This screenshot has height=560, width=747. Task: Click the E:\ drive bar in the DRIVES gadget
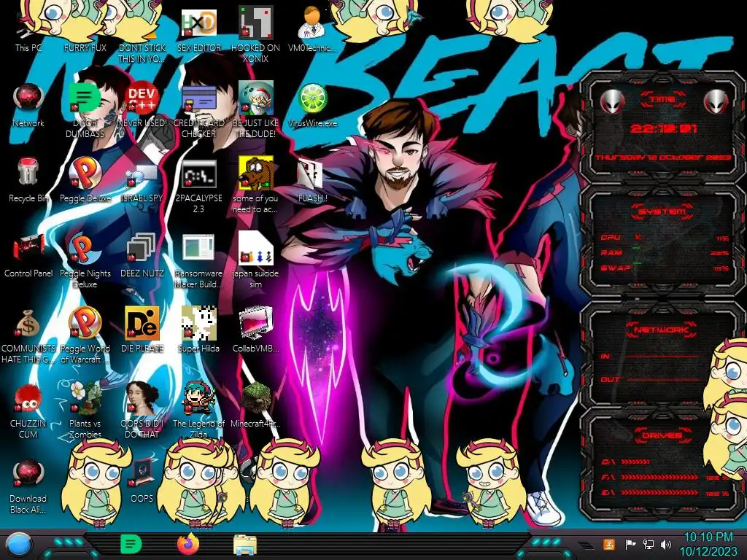click(661, 493)
